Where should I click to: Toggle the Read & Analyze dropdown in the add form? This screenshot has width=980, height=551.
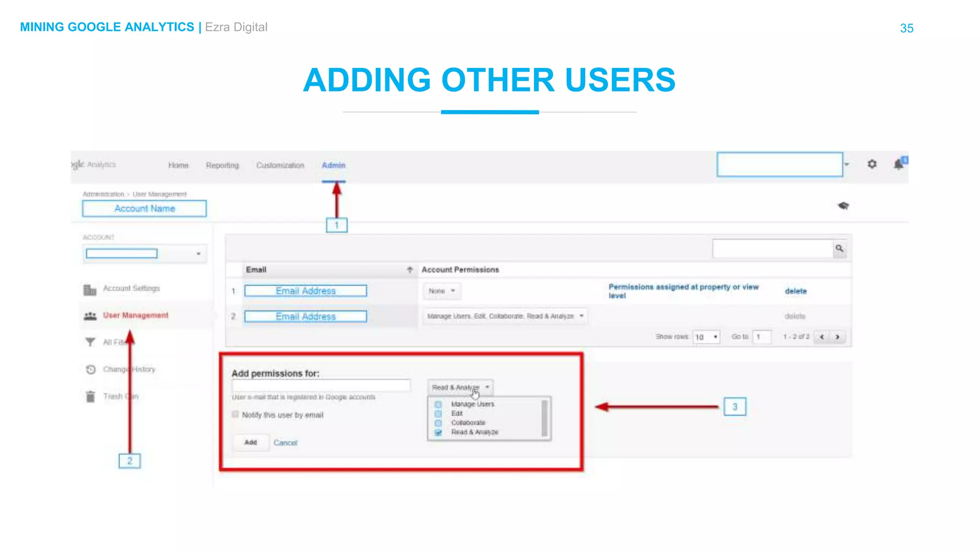pyautogui.click(x=460, y=387)
